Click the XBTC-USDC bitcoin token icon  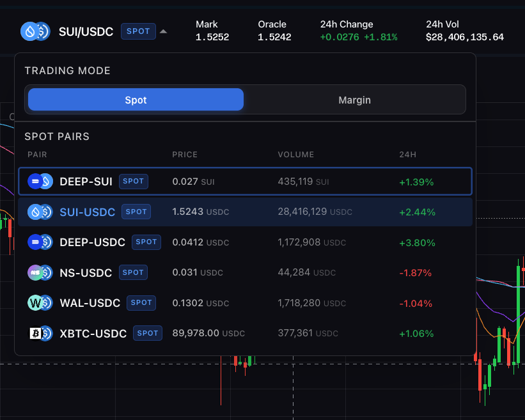coord(40,333)
